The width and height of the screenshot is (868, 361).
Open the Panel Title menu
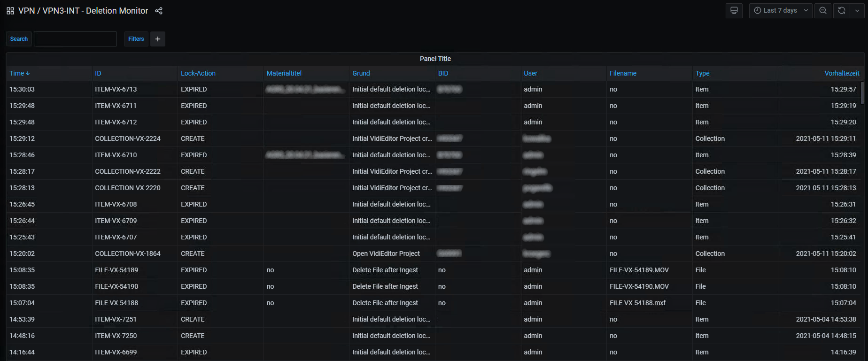[435, 59]
